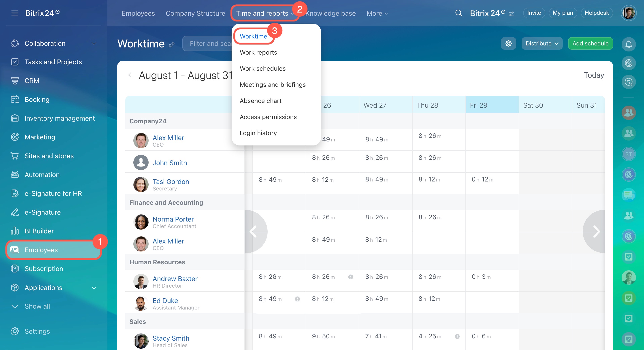Select Work schedules from the menu
Screen dimensions: 644x350
pyautogui.click(x=262, y=68)
